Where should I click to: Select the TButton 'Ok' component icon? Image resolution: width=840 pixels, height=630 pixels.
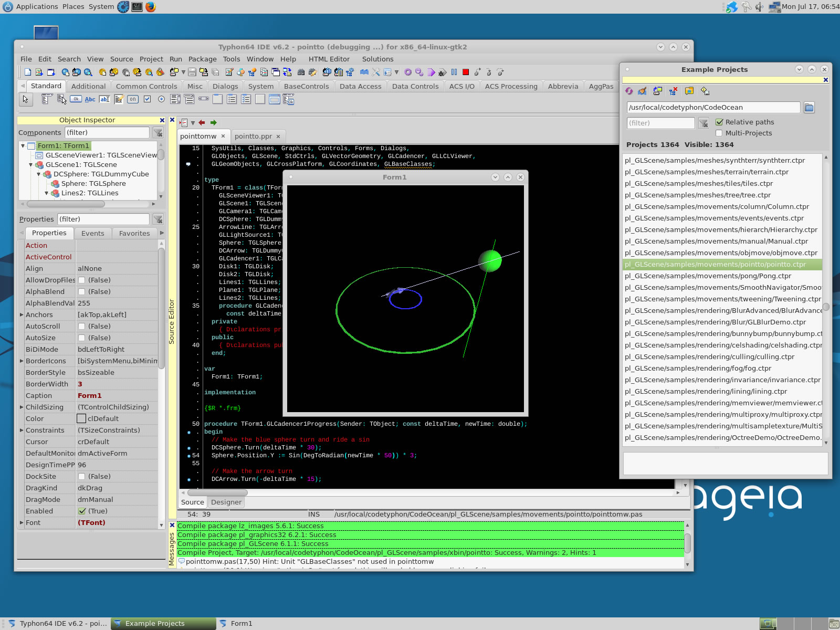[76, 99]
